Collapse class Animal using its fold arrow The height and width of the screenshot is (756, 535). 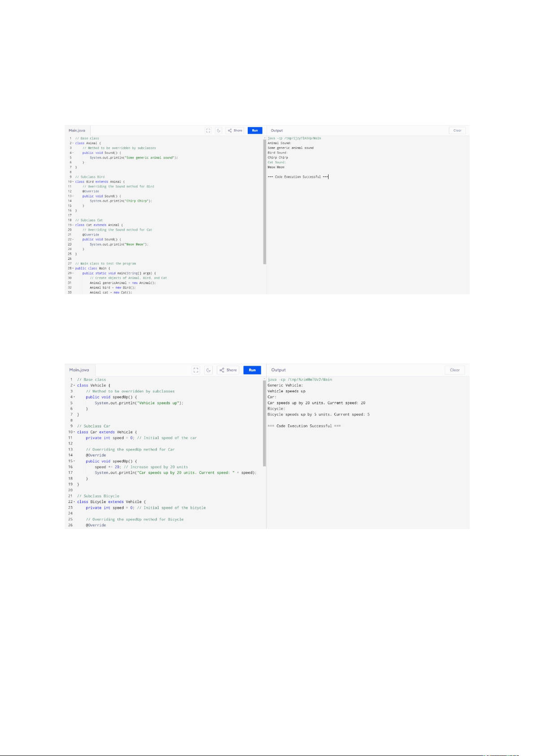point(73,144)
